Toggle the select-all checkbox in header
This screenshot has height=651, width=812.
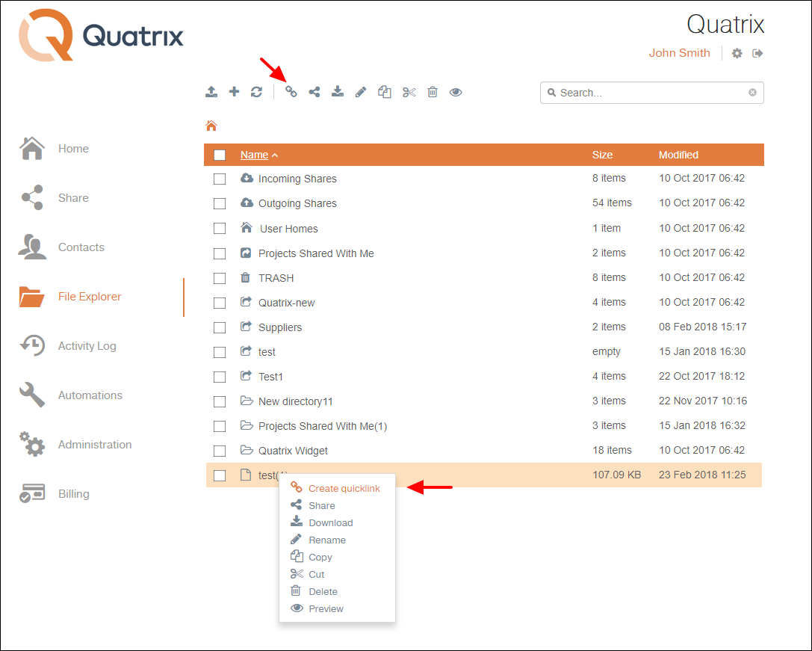(220, 155)
